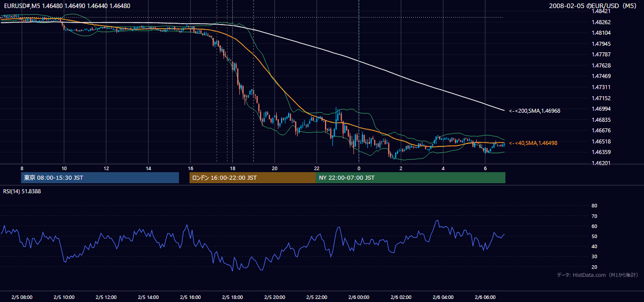Screen dimensions: 644x302
Task: Click hour label 12 under price chart
Action: point(106,168)
